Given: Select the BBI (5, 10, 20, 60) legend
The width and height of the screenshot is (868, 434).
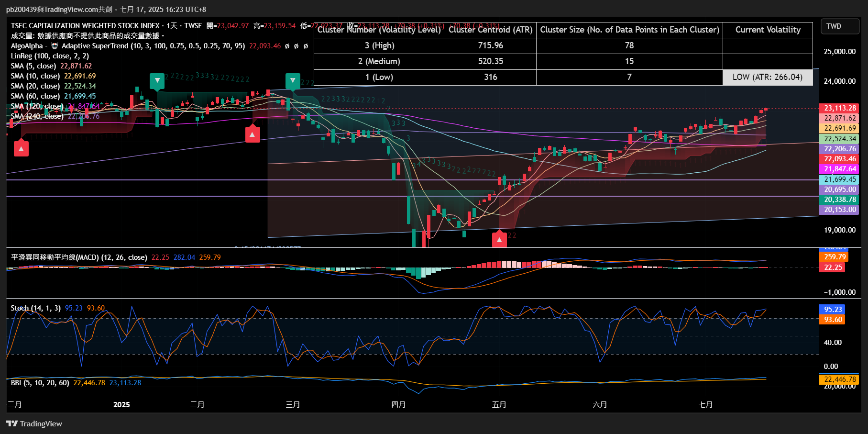Looking at the screenshot, I should [x=40, y=383].
